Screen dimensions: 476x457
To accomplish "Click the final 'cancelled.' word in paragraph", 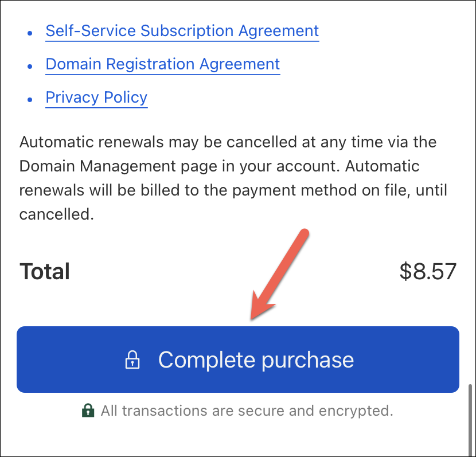I will [57, 214].
